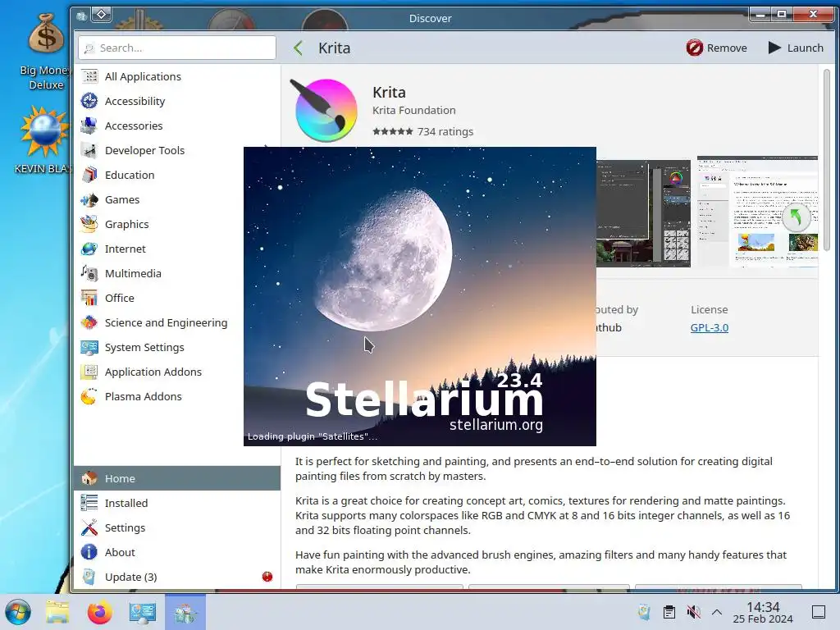This screenshot has width=840, height=630.
Task: Open the Krita website screenshot thumbnail
Action: (x=757, y=212)
